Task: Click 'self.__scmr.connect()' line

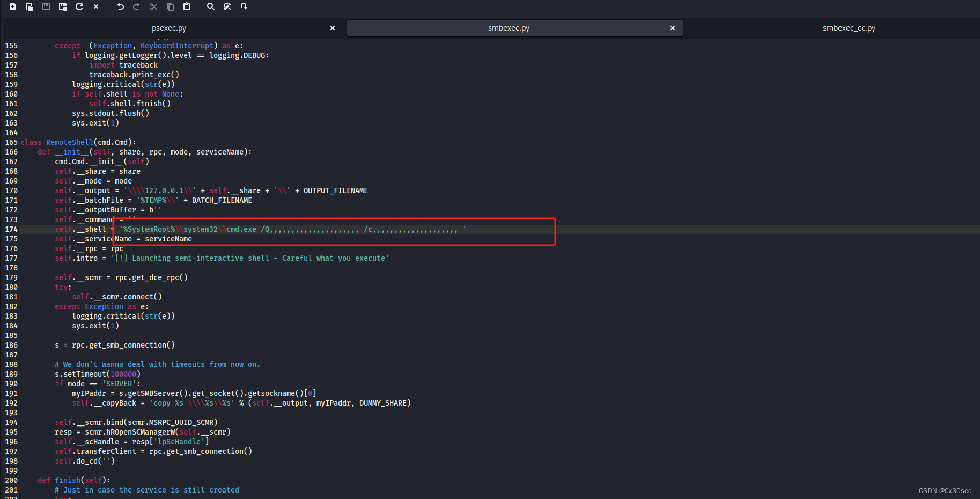Action: click(117, 297)
